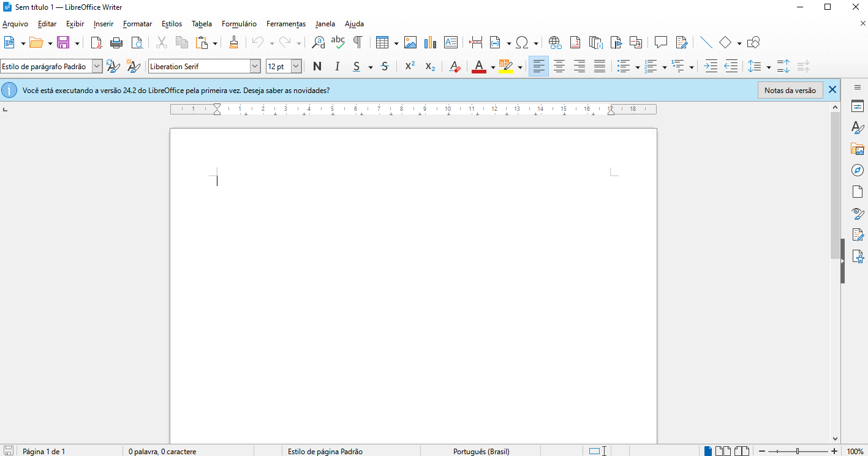The width and height of the screenshot is (868, 456).
Task: Toggle Formatting Marks pilcrow
Action: pyautogui.click(x=358, y=43)
